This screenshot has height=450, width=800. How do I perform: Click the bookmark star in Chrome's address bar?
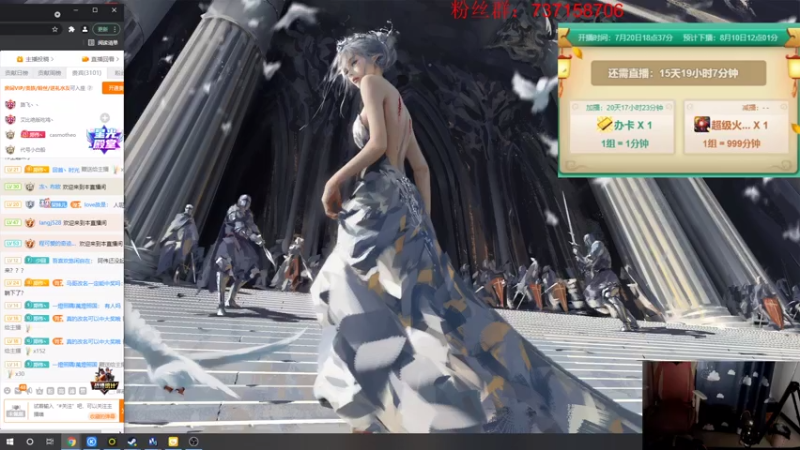pyautogui.click(x=55, y=30)
